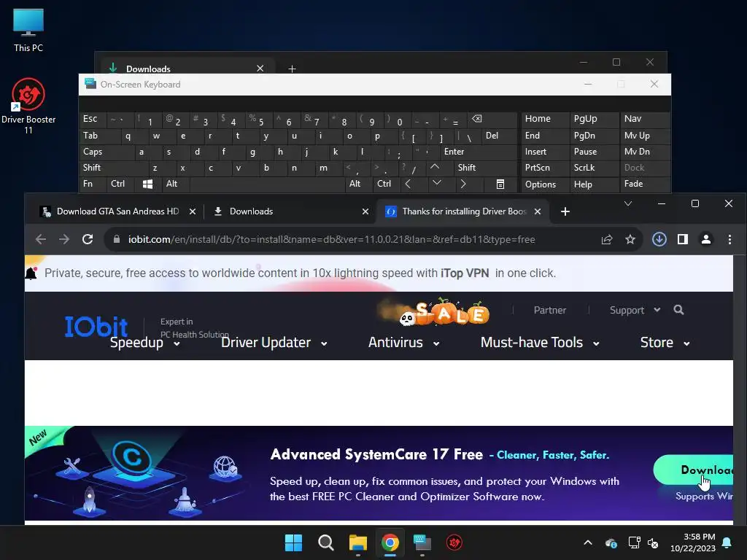Toggle Caps key on On-Screen Keyboard
The width and height of the screenshot is (747, 560).
click(x=107, y=152)
